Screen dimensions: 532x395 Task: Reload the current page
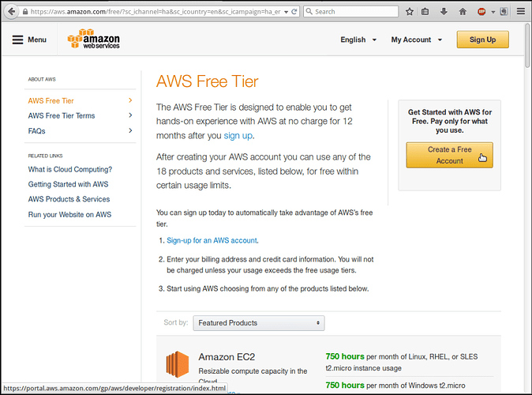pos(294,12)
